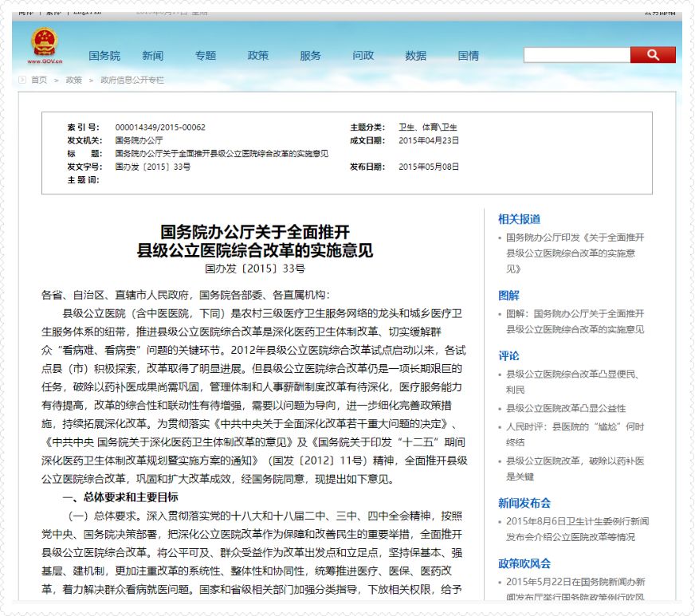Go to the 政策 navigation item
Viewport: 695px width, 616px height.
[x=258, y=56]
